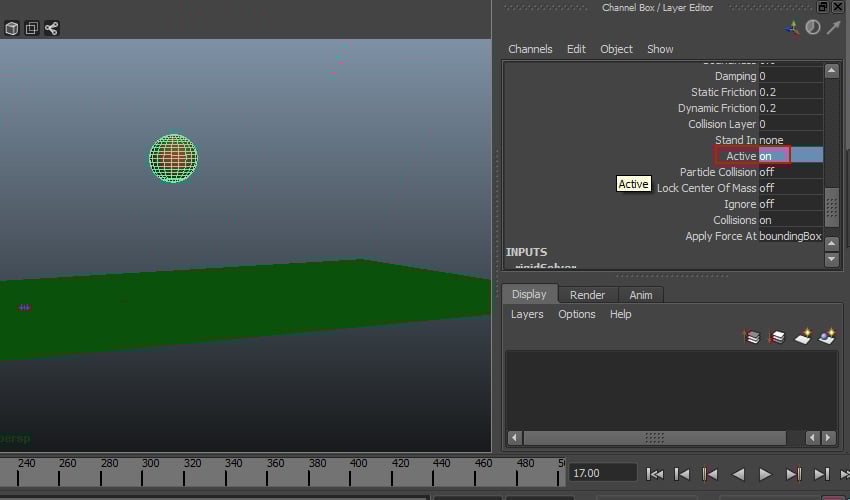
Task: Open the Edit menu in Channel Box
Action: click(x=576, y=49)
